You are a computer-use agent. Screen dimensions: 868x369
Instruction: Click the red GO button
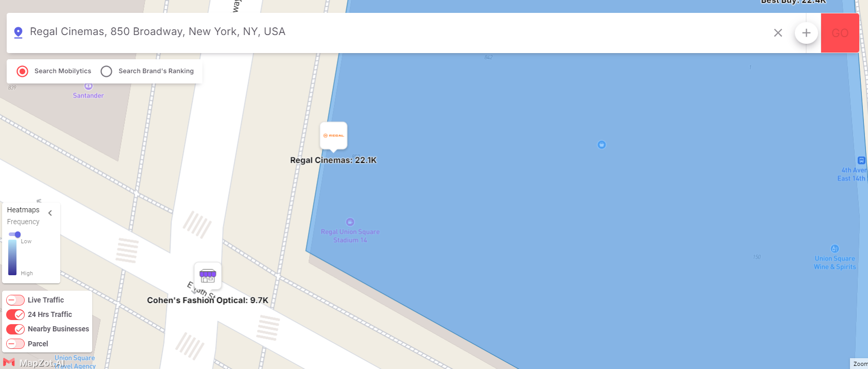point(840,33)
